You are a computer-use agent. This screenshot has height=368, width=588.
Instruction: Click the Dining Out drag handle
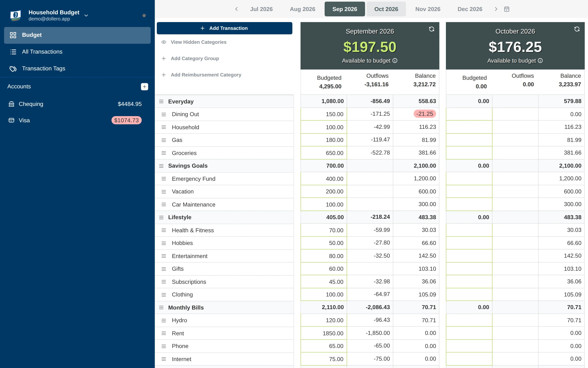[x=164, y=114]
